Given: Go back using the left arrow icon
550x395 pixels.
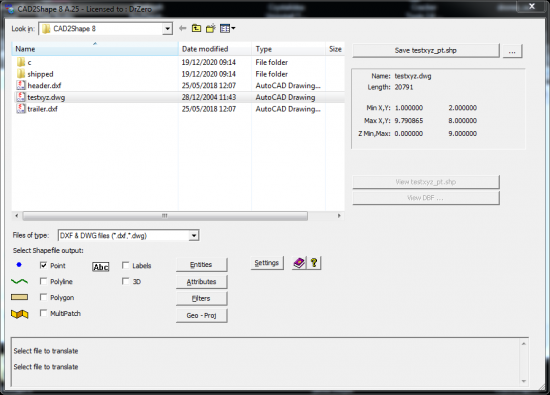Looking at the screenshot, I should (182, 28).
